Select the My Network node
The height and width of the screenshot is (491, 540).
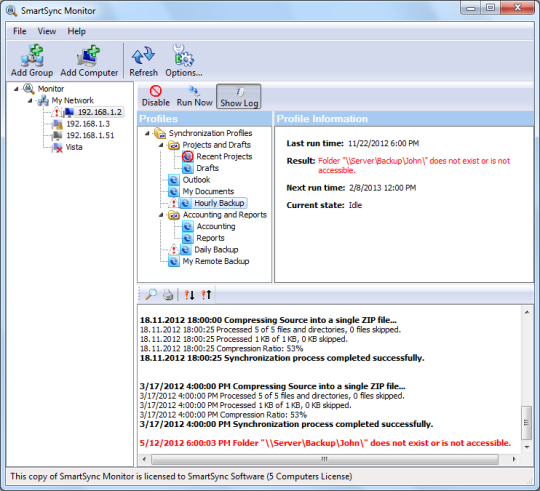click(x=72, y=101)
